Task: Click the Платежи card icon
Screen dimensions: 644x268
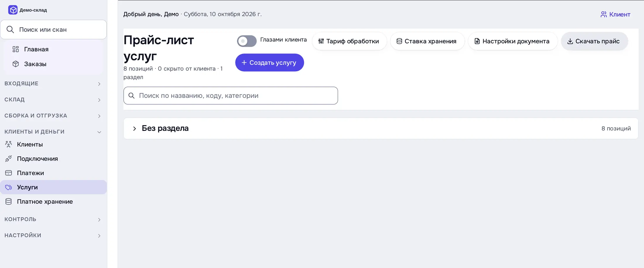Action: 8,173
